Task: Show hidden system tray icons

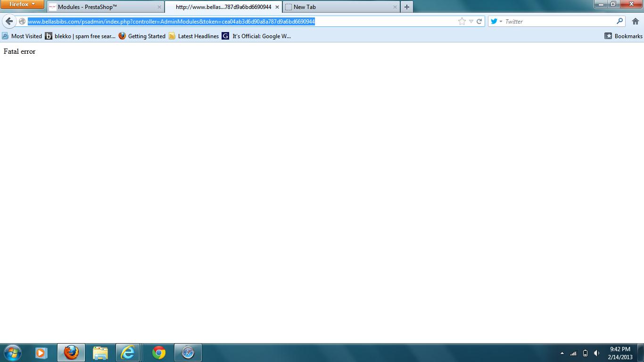Action: click(562, 353)
